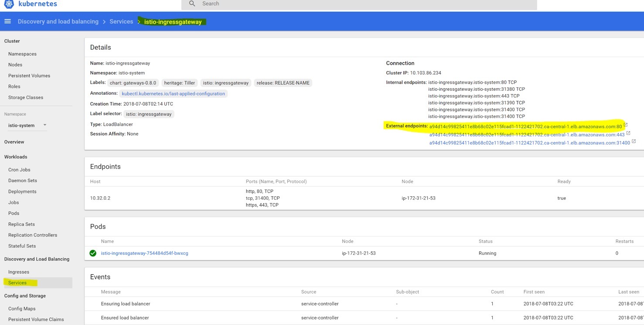Click endpoint host 10.32.0.2
This screenshot has width=644, height=325.
coord(100,198)
